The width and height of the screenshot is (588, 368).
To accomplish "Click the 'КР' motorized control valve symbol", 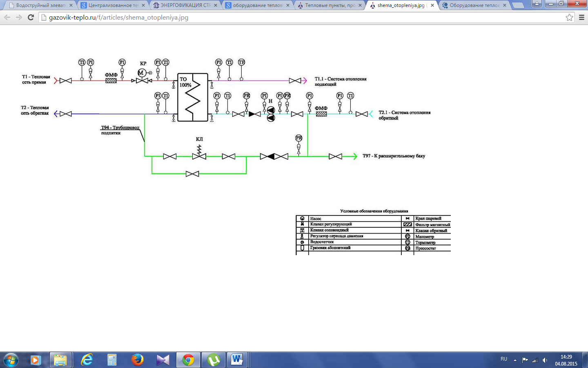I will 142,77.
